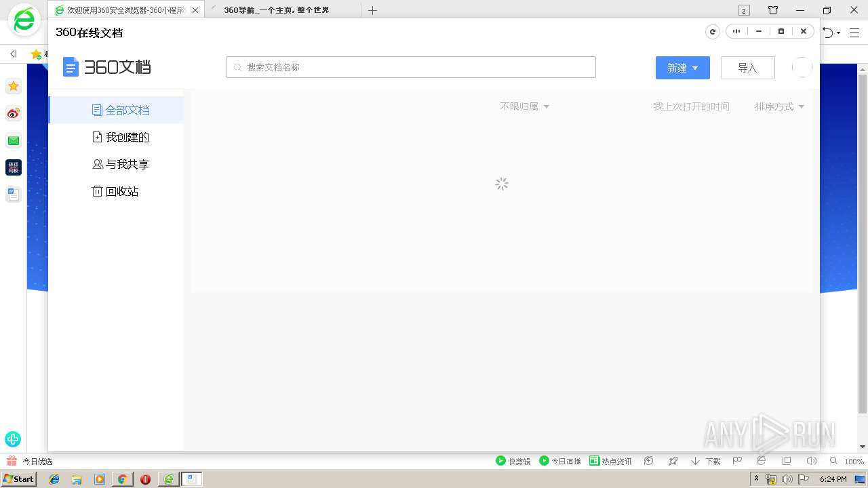This screenshot has width=868, height=488.
Task: Open 回收站 recycle bin
Action: tap(116, 191)
